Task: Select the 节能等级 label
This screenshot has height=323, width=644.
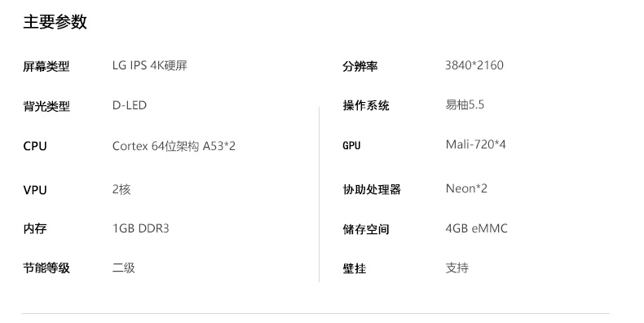Action: (x=46, y=268)
